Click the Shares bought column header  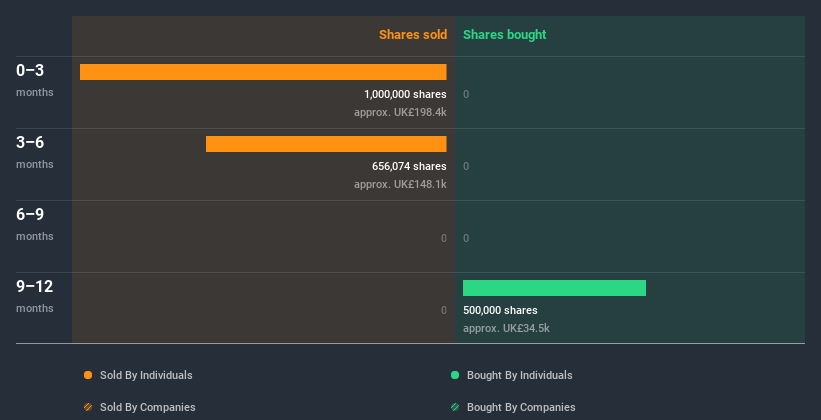505,35
